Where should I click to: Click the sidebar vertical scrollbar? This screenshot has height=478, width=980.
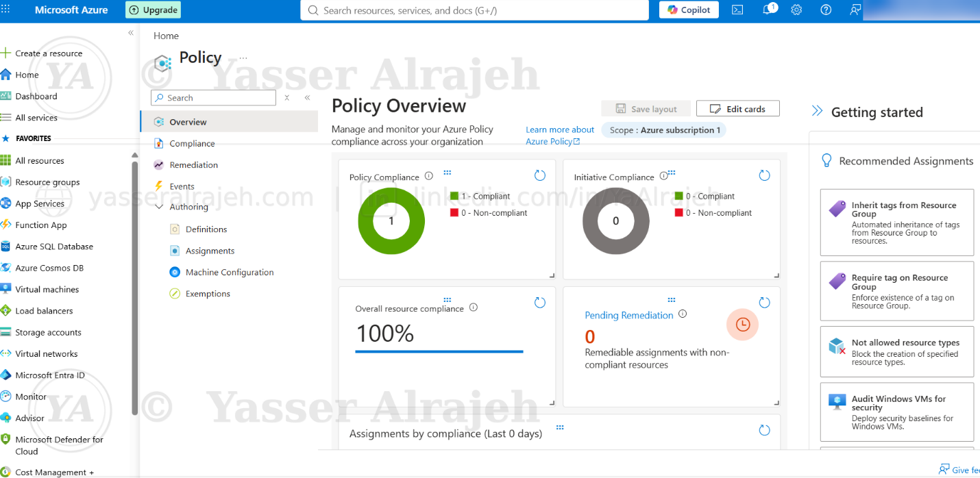coord(135,287)
